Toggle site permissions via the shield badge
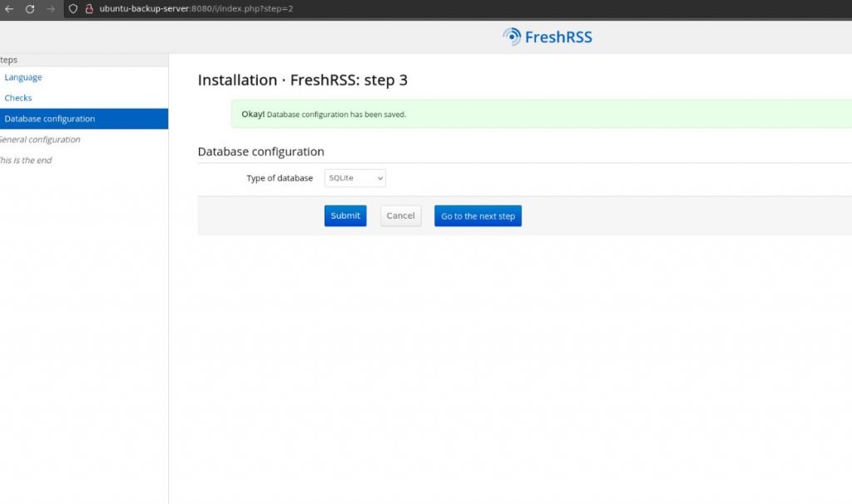 (x=72, y=10)
